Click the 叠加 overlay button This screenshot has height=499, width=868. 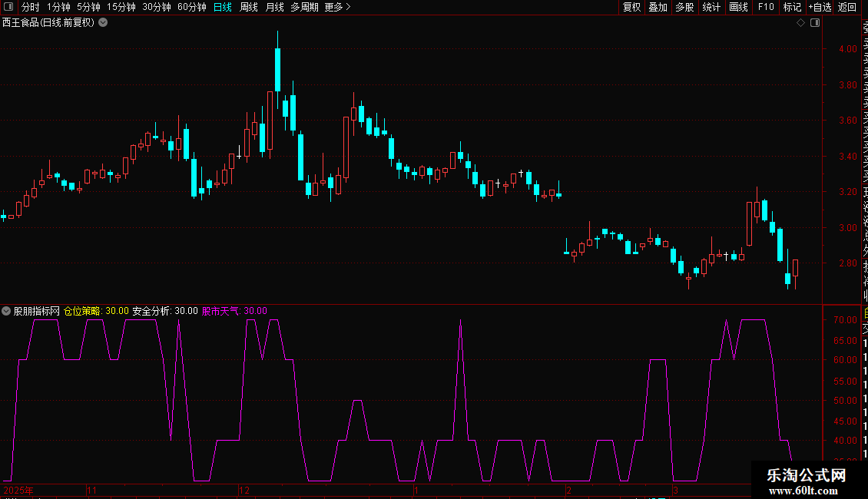pos(658,7)
